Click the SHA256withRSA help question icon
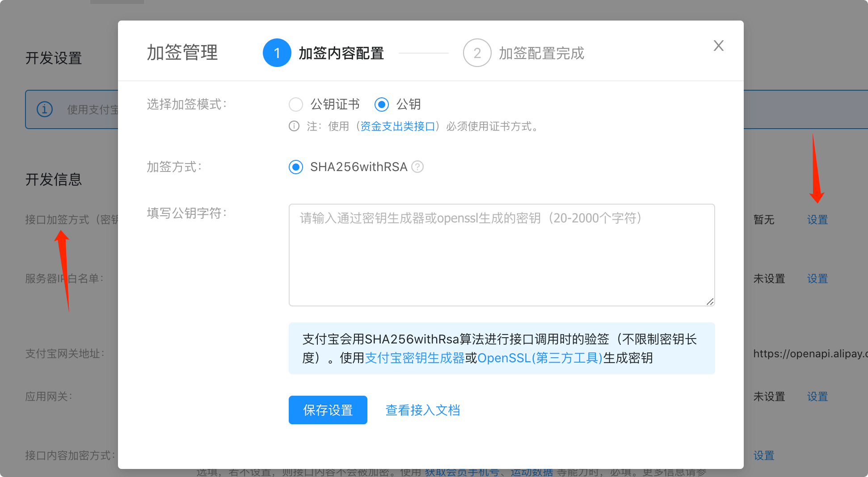The height and width of the screenshot is (477, 868). point(417,167)
